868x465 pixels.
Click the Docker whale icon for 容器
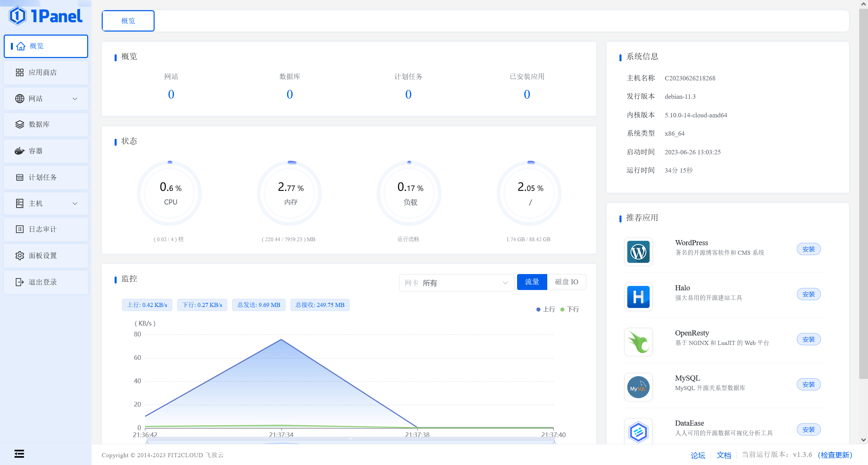click(20, 151)
